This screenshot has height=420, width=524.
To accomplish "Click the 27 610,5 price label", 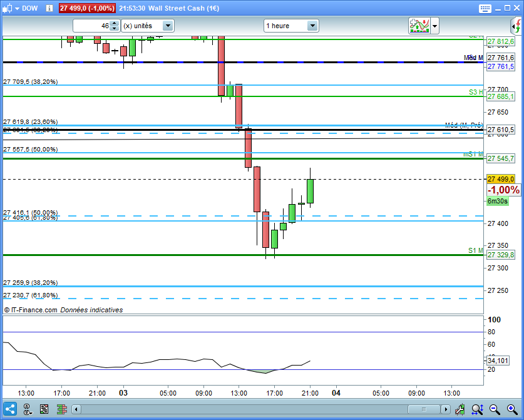I will pyautogui.click(x=501, y=130).
